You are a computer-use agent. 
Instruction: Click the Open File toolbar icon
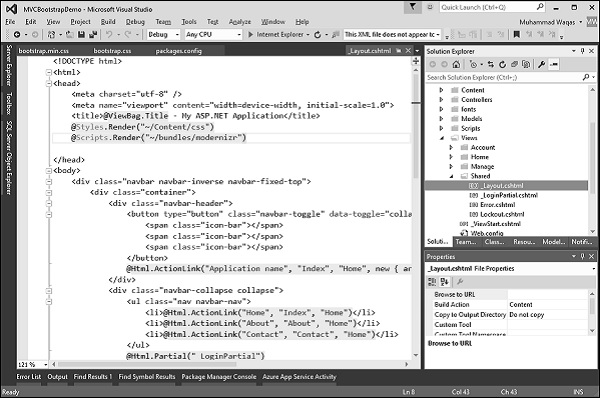70,35
